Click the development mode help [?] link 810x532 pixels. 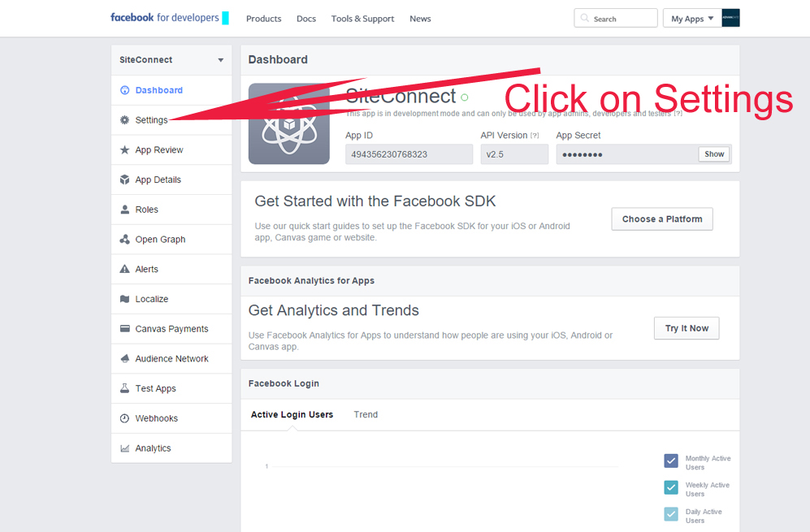coord(678,113)
